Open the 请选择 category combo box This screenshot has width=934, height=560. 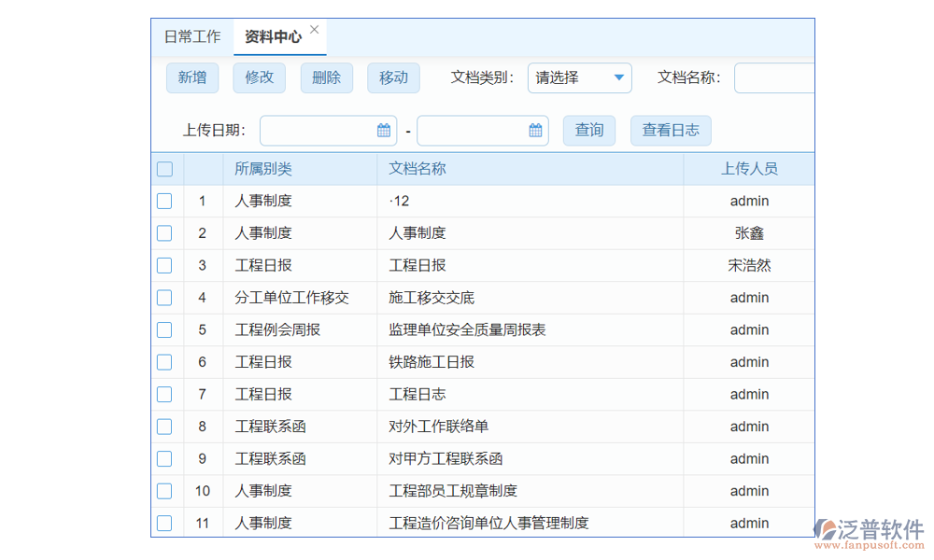[570, 78]
